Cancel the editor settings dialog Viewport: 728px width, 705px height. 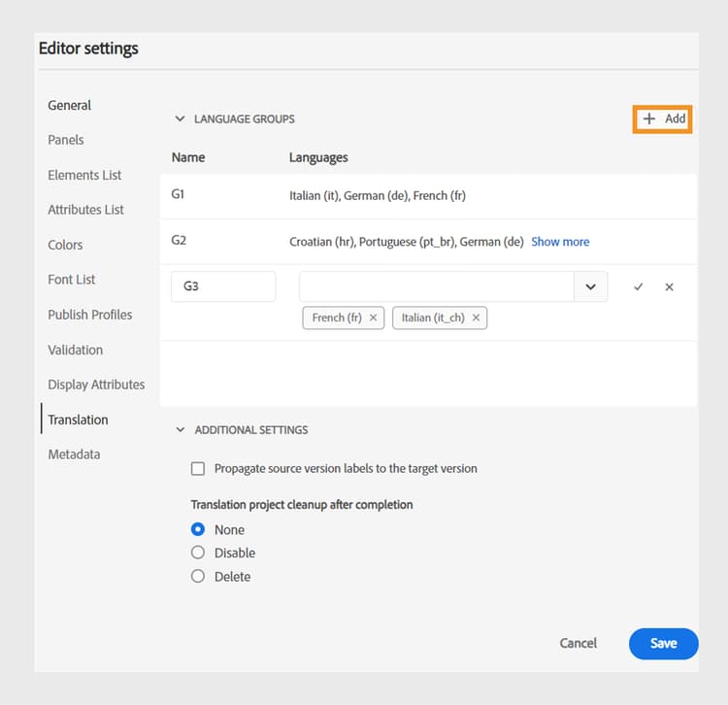pos(579,643)
